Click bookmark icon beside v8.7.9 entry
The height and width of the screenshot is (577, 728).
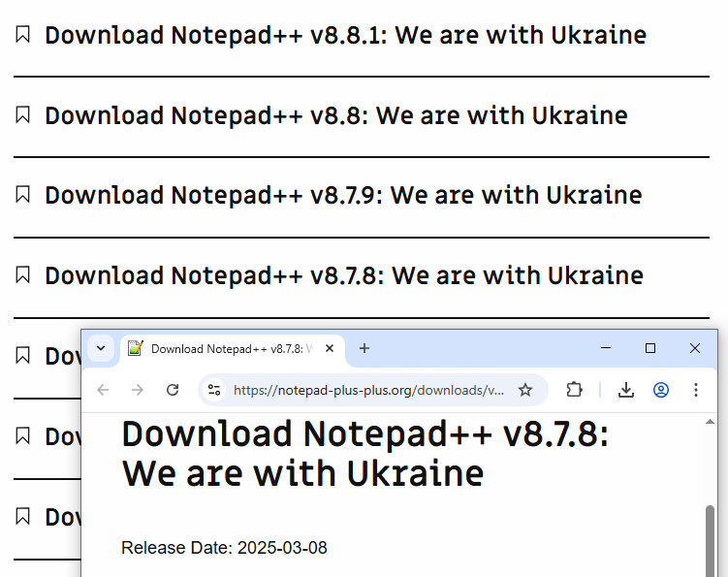(22, 195)
